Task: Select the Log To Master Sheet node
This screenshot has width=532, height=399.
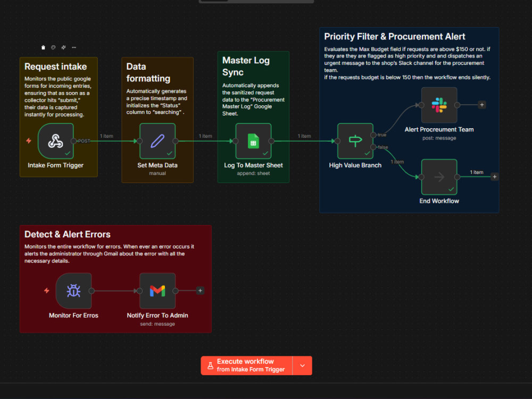Action: [x=253, y=141]
